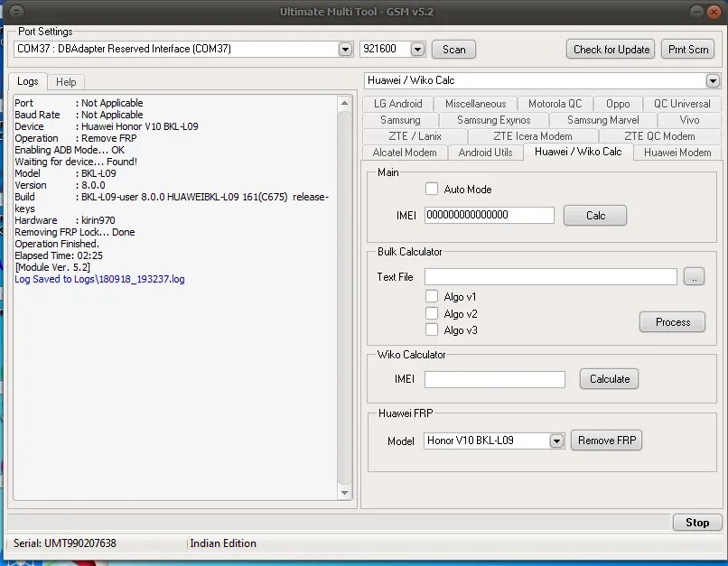Screen dimensions: 728x566
Task: Open the baud rate 921600 dropdown
Action: pos(417,49)
